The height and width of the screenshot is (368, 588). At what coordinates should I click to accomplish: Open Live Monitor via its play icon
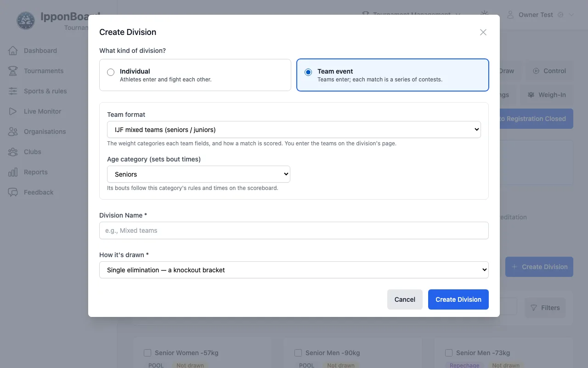[13, 111]
